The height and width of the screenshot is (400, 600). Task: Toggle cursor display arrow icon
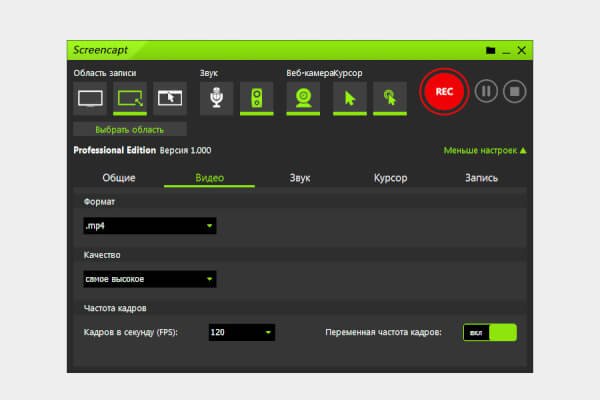(x=350, y=98)
